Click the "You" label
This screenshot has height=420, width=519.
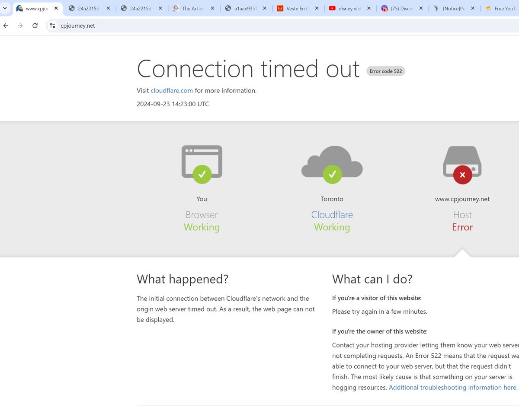point(202,199)
